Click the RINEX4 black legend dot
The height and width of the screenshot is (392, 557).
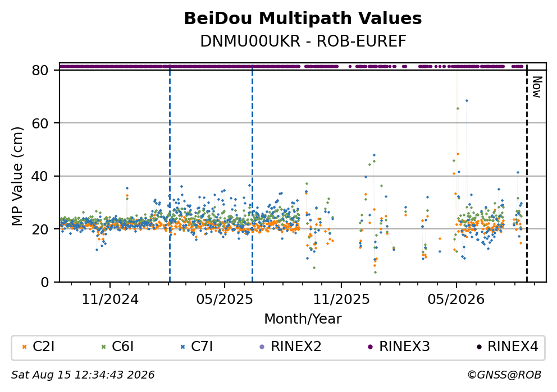pos(479,347)
